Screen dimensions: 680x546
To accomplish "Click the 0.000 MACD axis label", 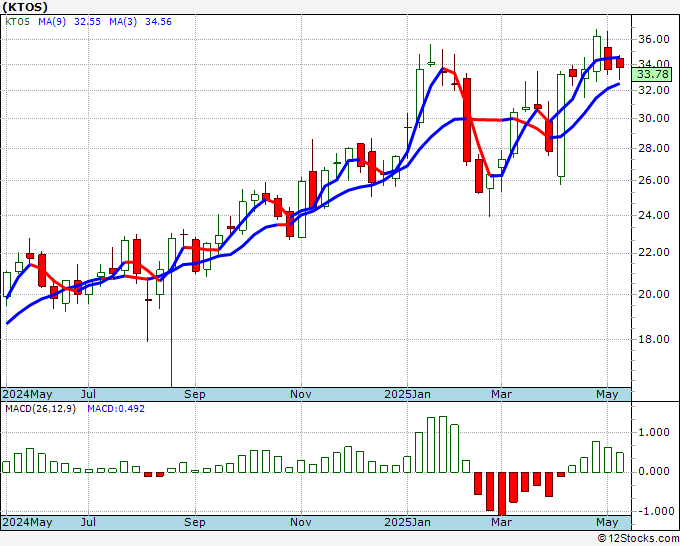I will click(x=653, y=471).
